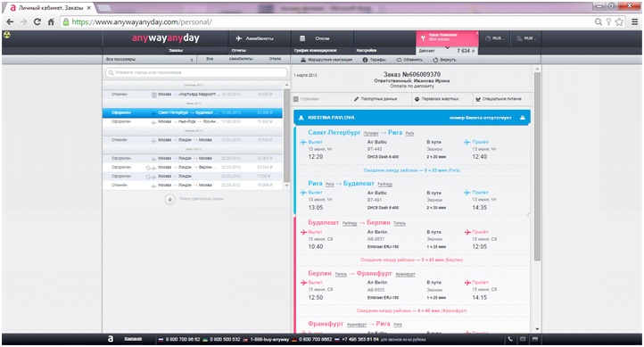This screenshot has width=644, height=347.
Task: Click print icon in passenger header
Action: tap(523, 118)
